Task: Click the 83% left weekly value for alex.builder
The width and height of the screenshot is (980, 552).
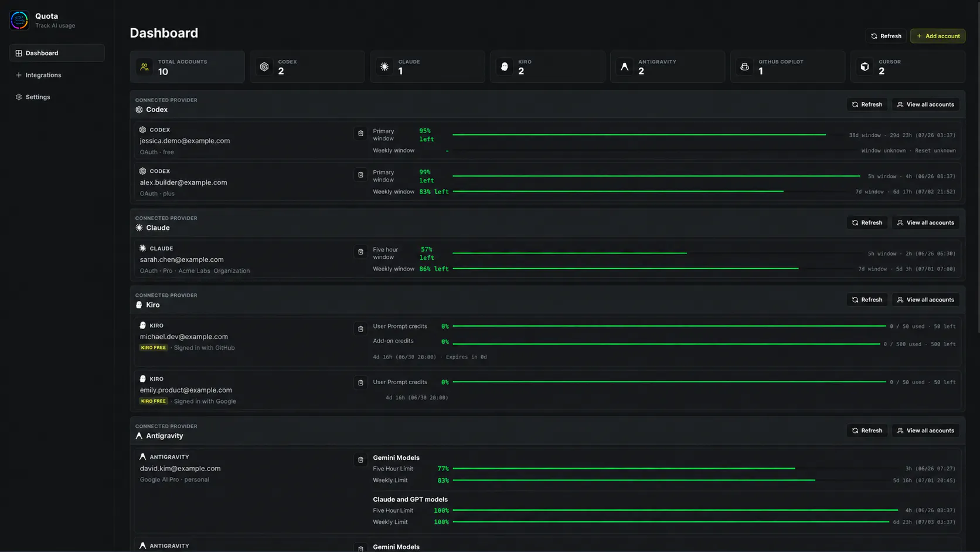Action: click(x=434, y=192)
